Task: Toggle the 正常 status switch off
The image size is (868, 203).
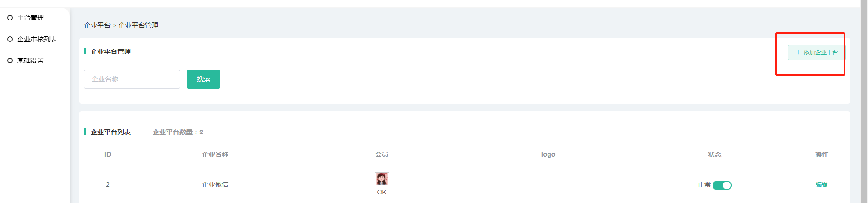Action: [x=722, y=185]
